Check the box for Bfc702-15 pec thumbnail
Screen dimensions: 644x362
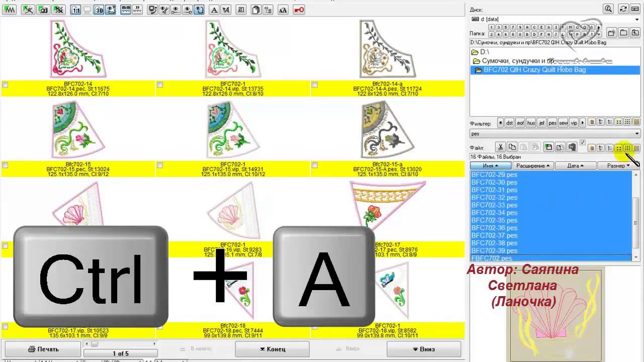(x=5, y=165)
